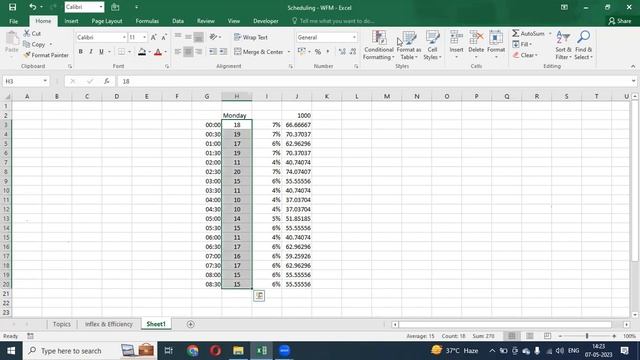Image resolution: width=640 pixels, height=360 pixels.
Task: Open the Topics sheet tab
Action: pos(62,324)
